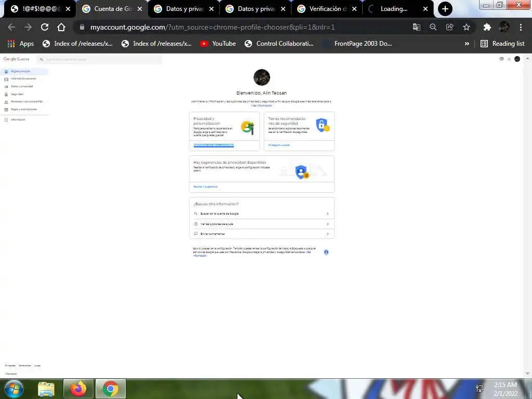Reload the page with the refresh icon
This screenshot has width=532, height=399.
pyautogui.click(x=45, y=27)
